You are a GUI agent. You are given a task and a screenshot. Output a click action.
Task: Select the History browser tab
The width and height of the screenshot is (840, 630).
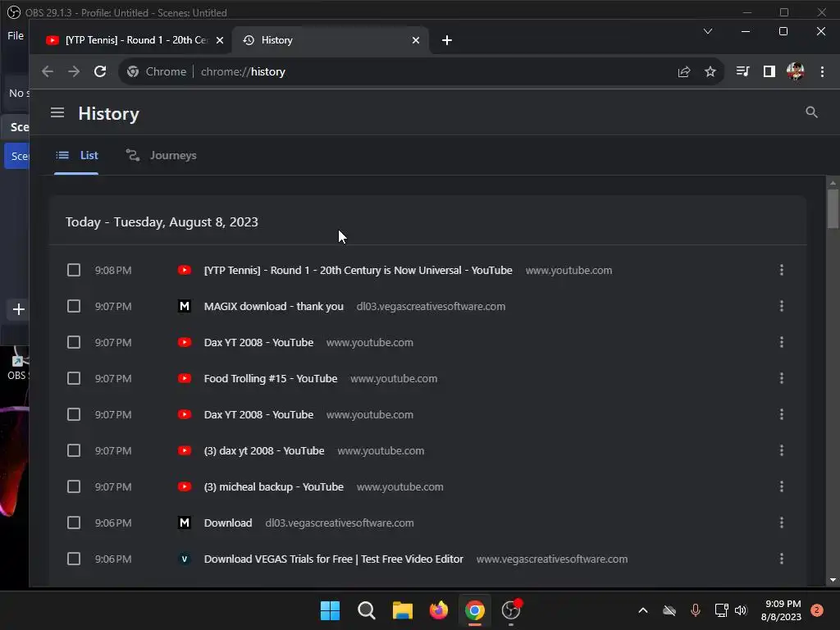click(x=330, y=40)
